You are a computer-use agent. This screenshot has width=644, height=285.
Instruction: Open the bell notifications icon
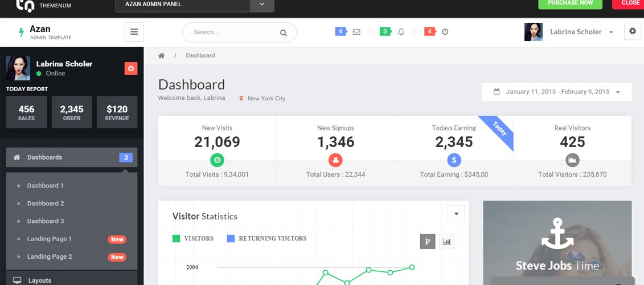pyautogui.click(x=401, y=32)
